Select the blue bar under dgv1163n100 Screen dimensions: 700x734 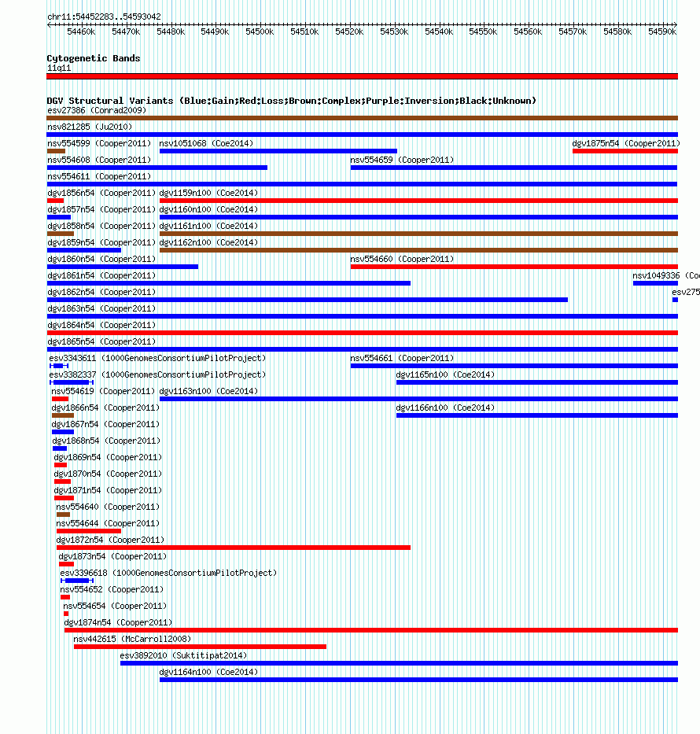pyautogui.click(x=418, y=399)
